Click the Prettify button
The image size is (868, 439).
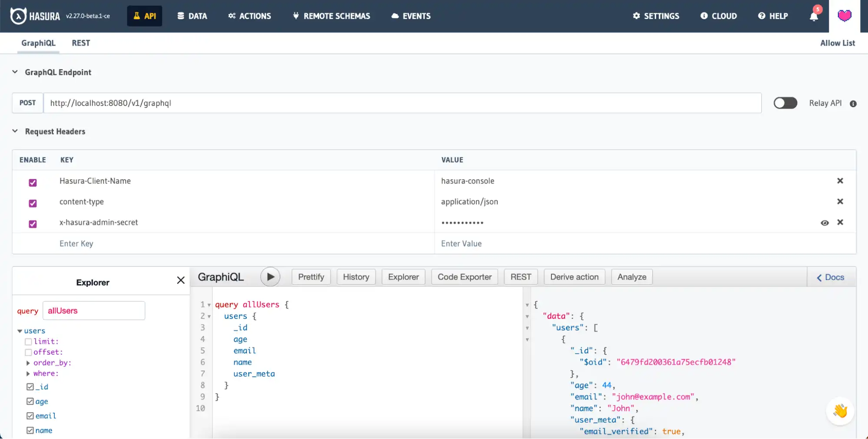click(x=311, y=276)
